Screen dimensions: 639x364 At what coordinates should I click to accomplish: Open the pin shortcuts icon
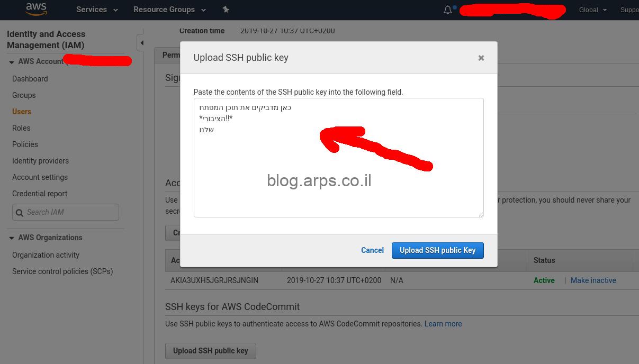click(x=226, y=10)
